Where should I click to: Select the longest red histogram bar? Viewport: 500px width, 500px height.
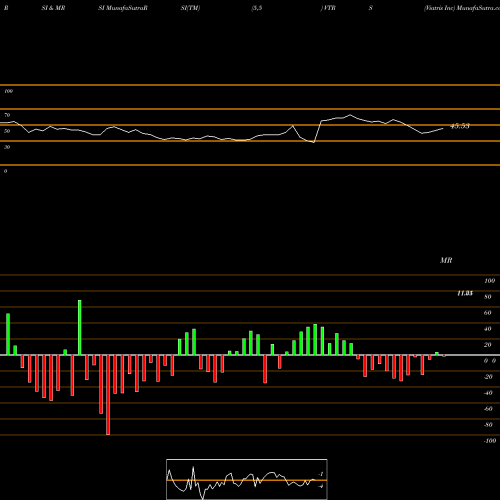108,395
